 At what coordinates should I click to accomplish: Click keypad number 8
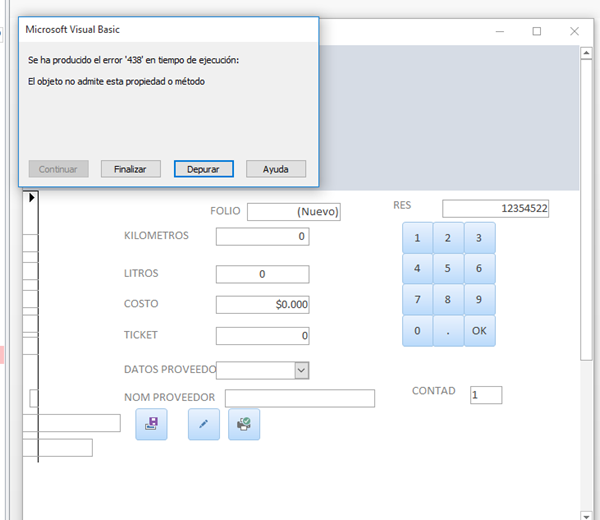pyautogui.click(x=448, y=299)
